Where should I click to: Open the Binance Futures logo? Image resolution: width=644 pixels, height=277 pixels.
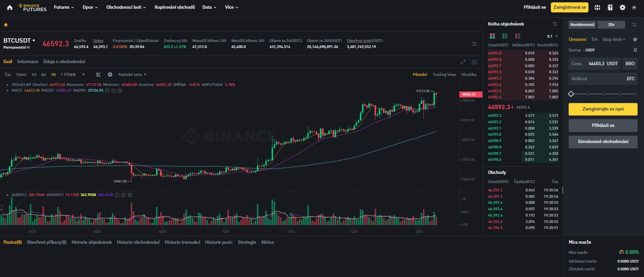pos(32,7)
